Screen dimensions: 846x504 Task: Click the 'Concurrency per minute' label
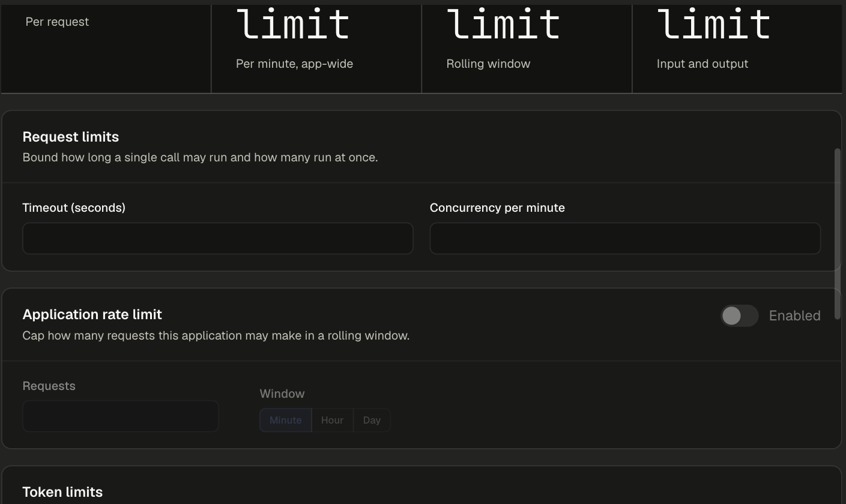(x=497, y=208)
